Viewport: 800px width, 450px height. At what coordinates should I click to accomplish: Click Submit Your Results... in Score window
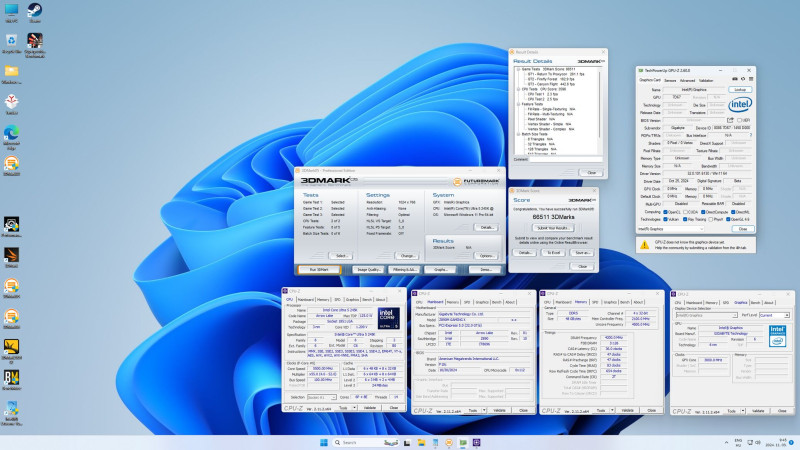pyautogui.click(x=553, y=228)
